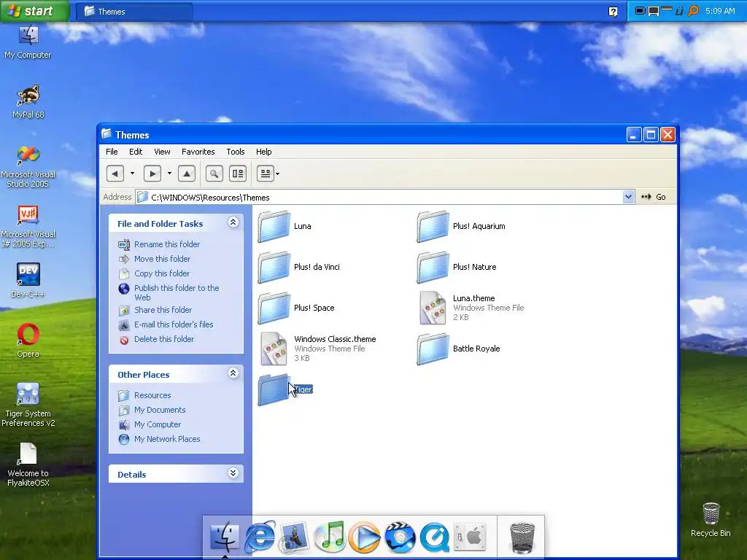747x560 pixels.
Task: Select the Tiger folder icon
Action: 274,389
